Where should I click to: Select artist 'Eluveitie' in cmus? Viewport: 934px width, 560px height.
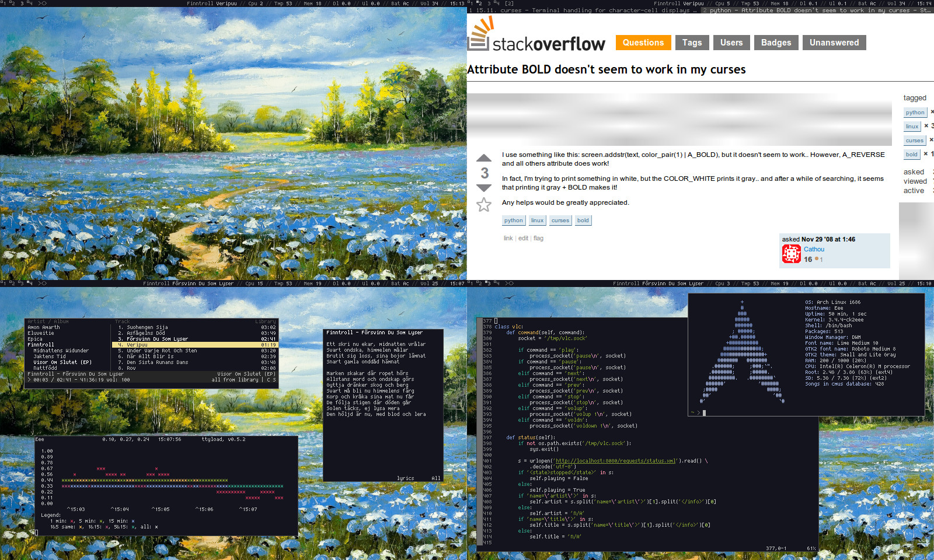point(41,333)
